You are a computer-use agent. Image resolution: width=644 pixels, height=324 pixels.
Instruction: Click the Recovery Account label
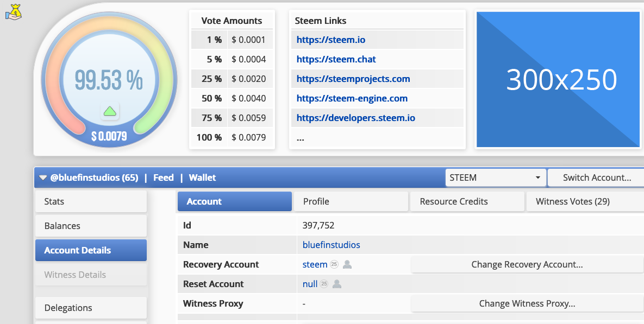click(x=221, y=264)
